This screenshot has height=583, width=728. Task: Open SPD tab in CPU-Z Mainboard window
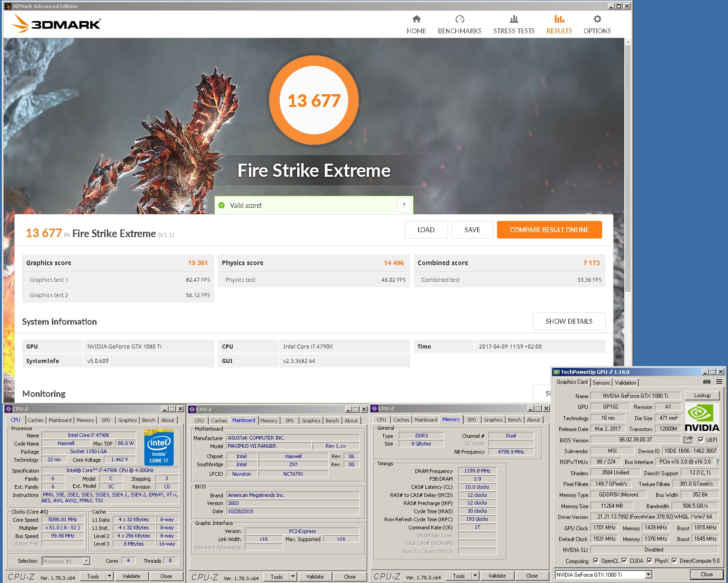coord(290,421)
